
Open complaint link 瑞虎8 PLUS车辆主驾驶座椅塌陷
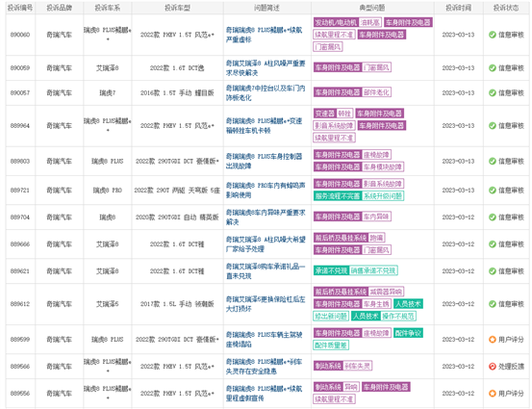(265, 339)
